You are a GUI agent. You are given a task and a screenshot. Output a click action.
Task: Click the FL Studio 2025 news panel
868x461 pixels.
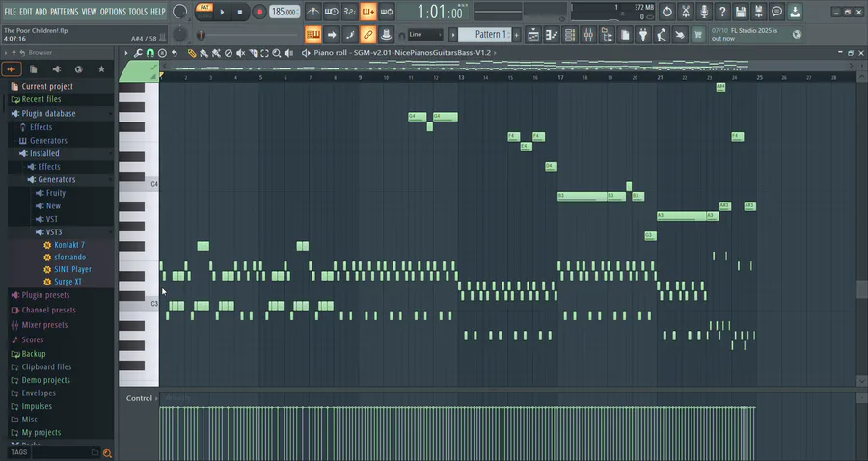tap(756, 35)
